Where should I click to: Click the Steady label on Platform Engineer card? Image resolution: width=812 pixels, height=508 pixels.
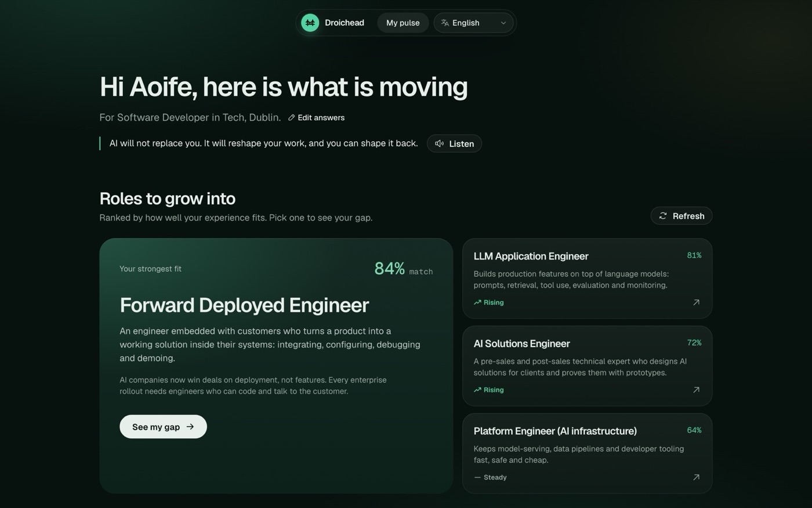[495, 477]
